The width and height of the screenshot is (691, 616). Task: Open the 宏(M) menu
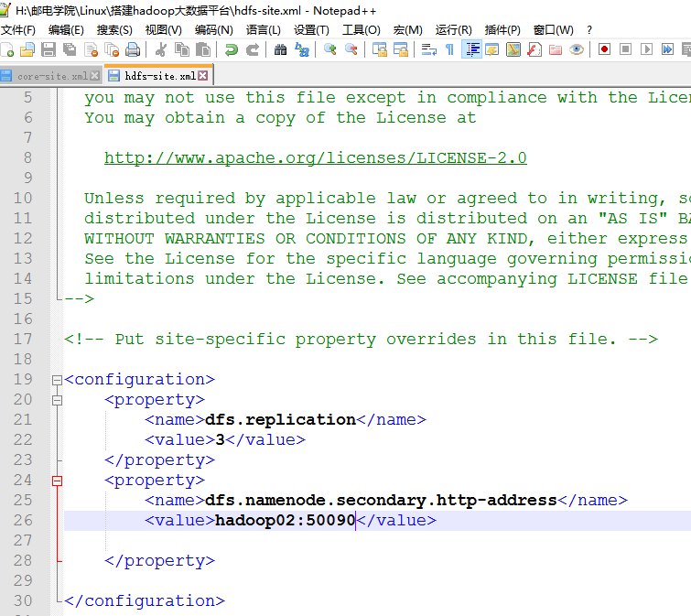(x=407, y=30)
